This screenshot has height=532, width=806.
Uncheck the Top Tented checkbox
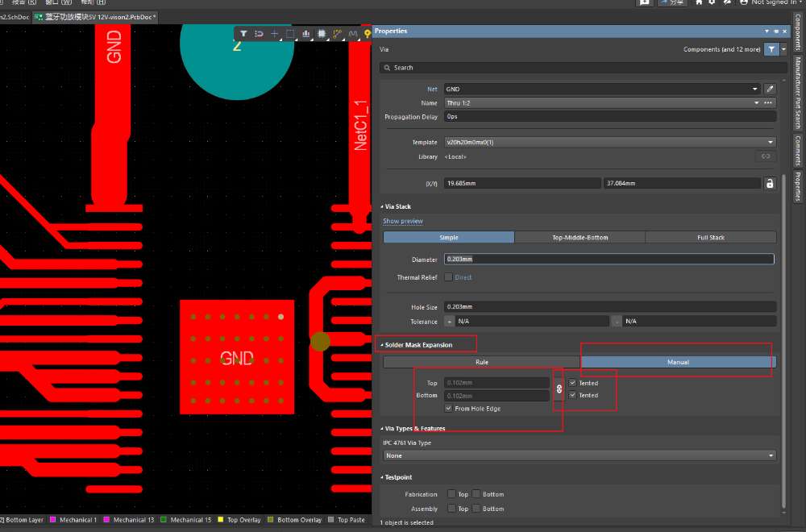[x=572, y=383]
